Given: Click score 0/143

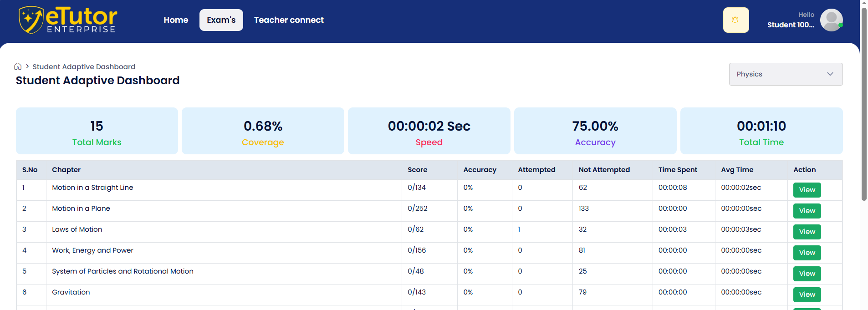Looking at the screenshot, I should pyautogui.click(x=417, y=292).
